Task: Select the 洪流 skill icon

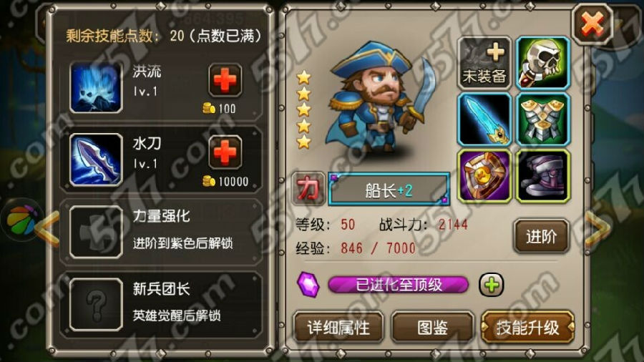Action: pos(96,87)
